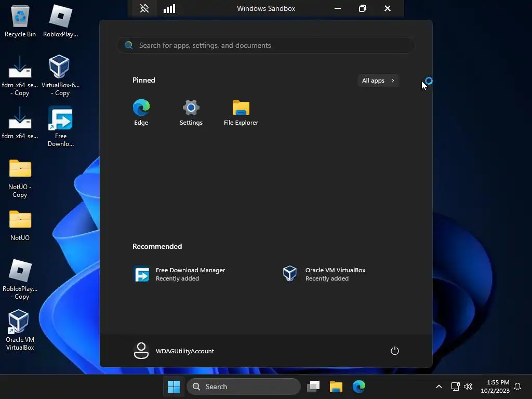Open the network icon in system tray
The width and height of the screenshot is (532, 399).
455,387
